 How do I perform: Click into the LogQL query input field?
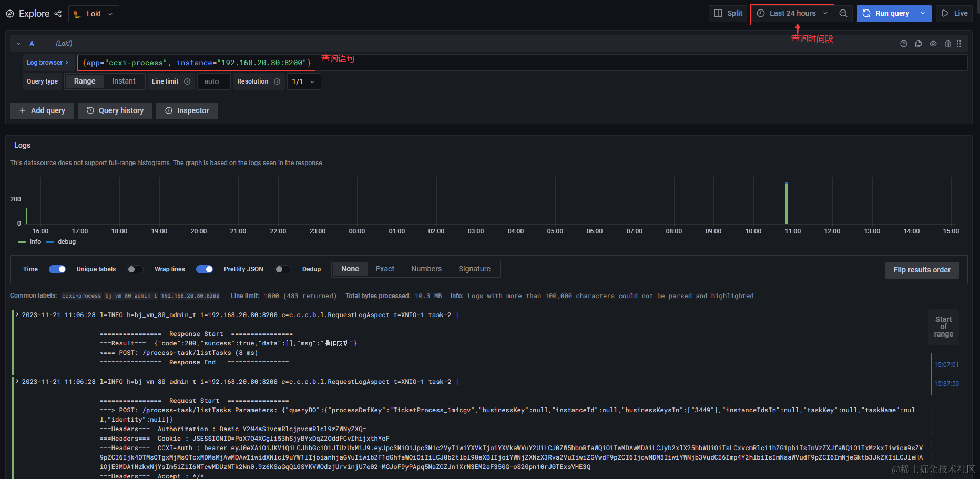522,63
